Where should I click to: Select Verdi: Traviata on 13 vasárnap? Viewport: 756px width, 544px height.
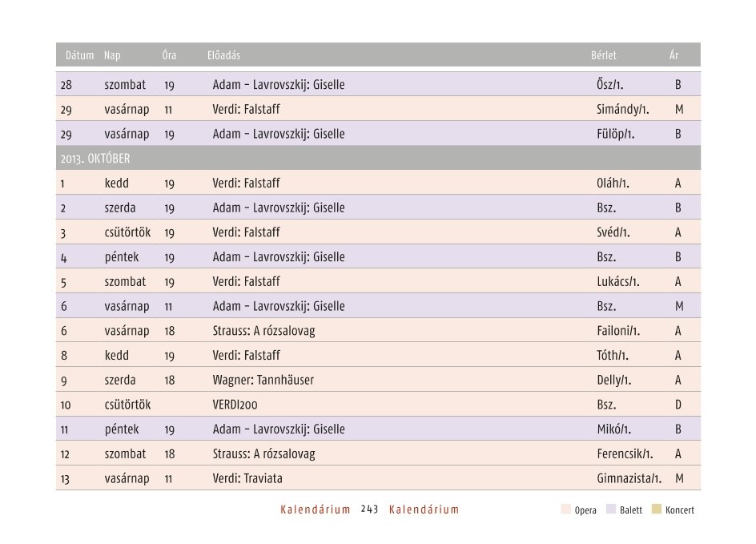click(x=247, y=478)
